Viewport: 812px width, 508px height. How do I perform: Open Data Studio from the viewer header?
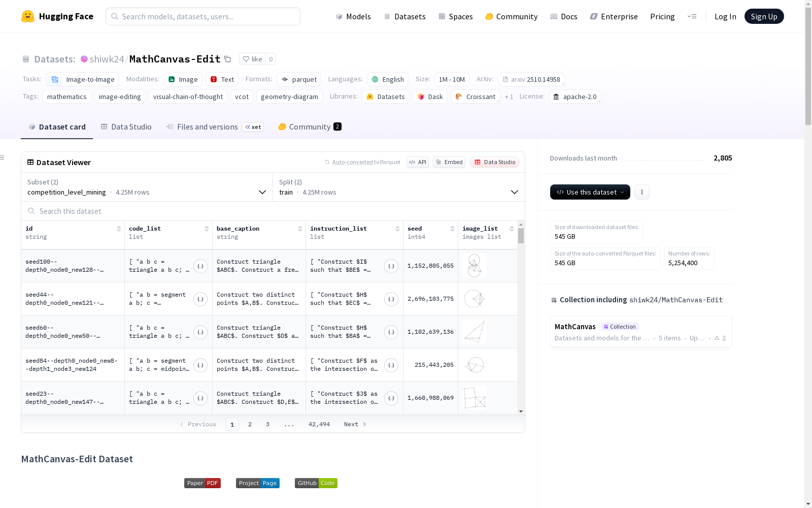495,162
